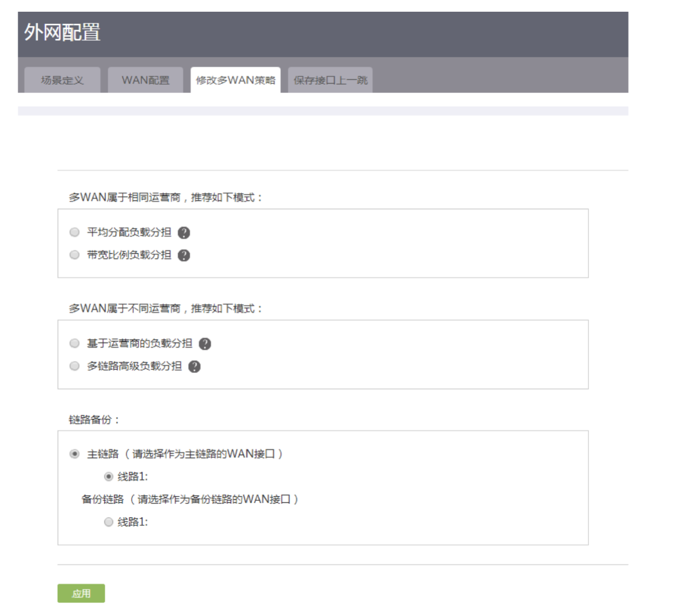Click 多链路高级负载分担 label text

(134, 366)
